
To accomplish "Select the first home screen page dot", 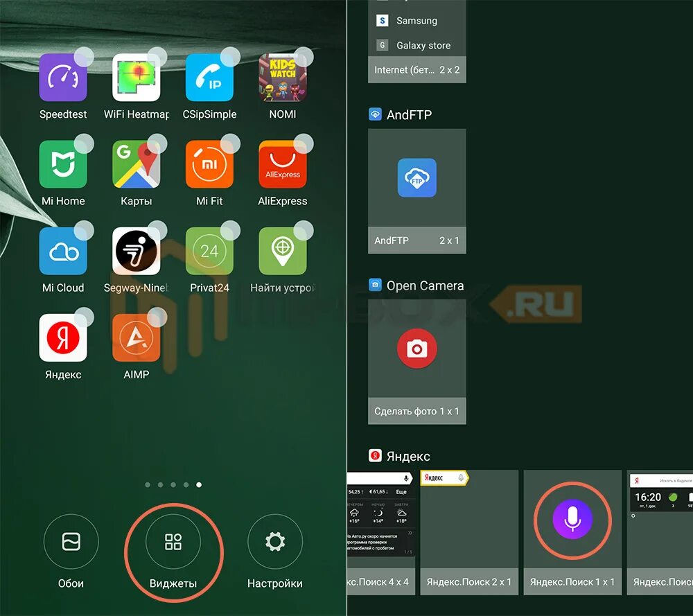I will [x=148, y=485].
